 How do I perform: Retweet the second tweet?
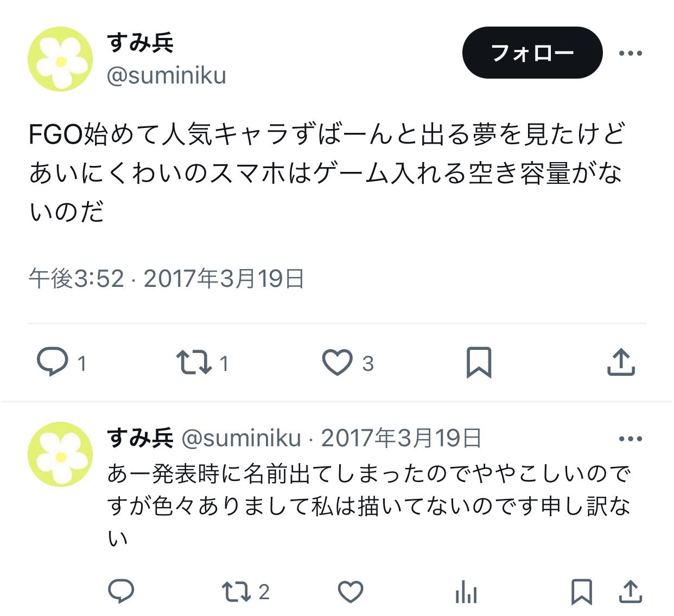[236, 592]
